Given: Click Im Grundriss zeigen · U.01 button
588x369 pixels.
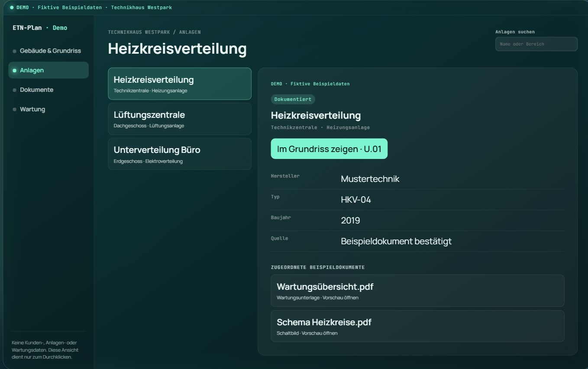Looking at the screenshot, I should [x=329, y=149].
